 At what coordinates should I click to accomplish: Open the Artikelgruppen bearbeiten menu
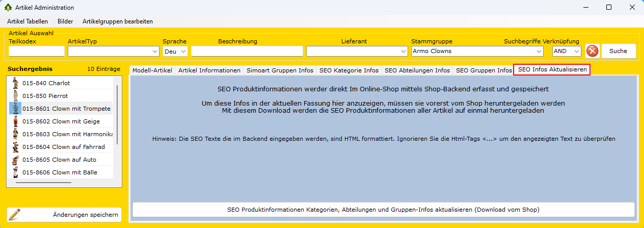tap(118, 21)
